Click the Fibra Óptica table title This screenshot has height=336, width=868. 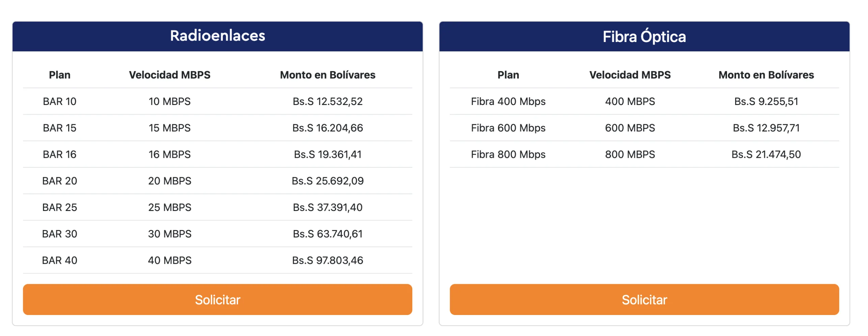644,37
